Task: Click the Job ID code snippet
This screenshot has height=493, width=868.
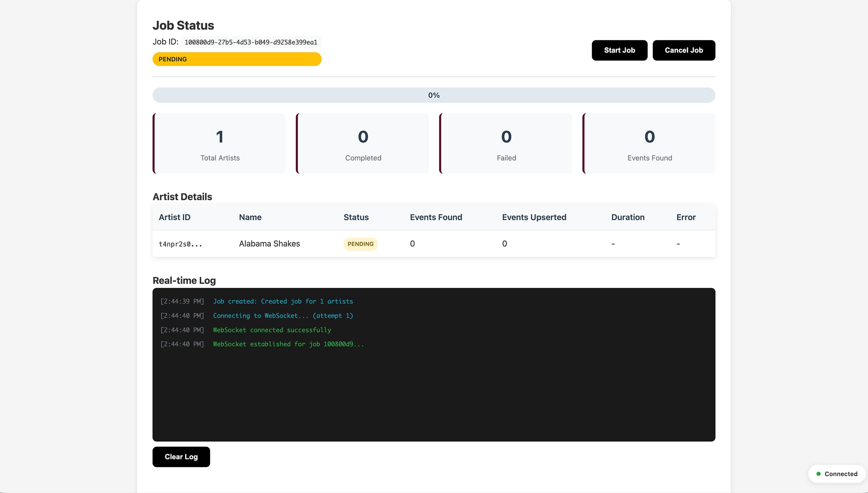Action: point(250,42)
